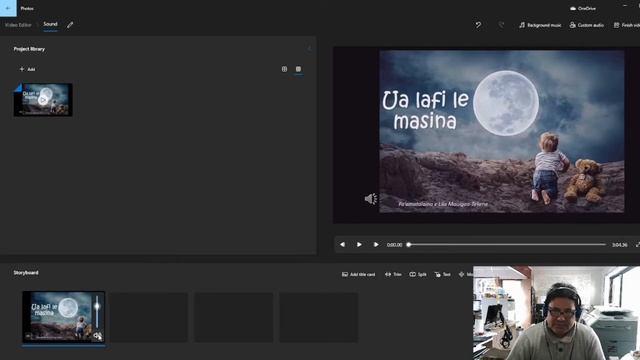The image size is (640, 360).
Task: Expand preview to full screen
Action: click(x=637, y=244)
